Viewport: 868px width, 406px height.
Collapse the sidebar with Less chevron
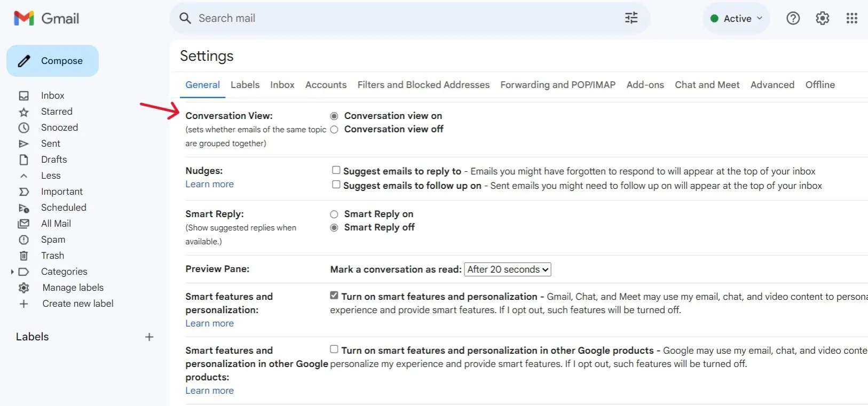tap(23, 176)
